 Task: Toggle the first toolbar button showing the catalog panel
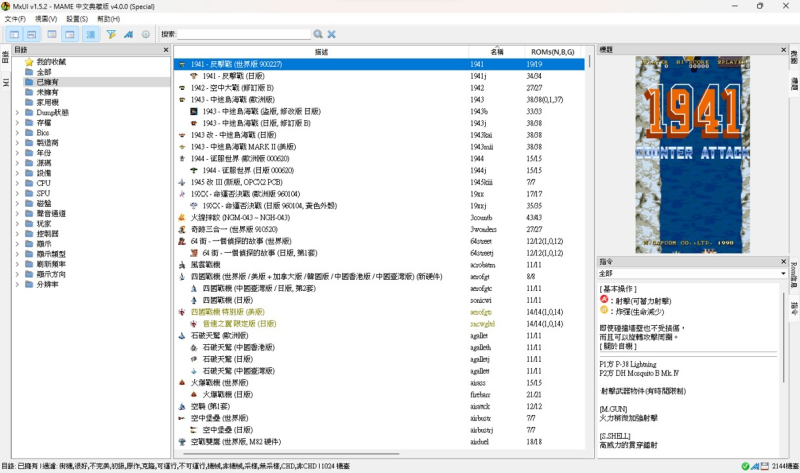point(14,34)
